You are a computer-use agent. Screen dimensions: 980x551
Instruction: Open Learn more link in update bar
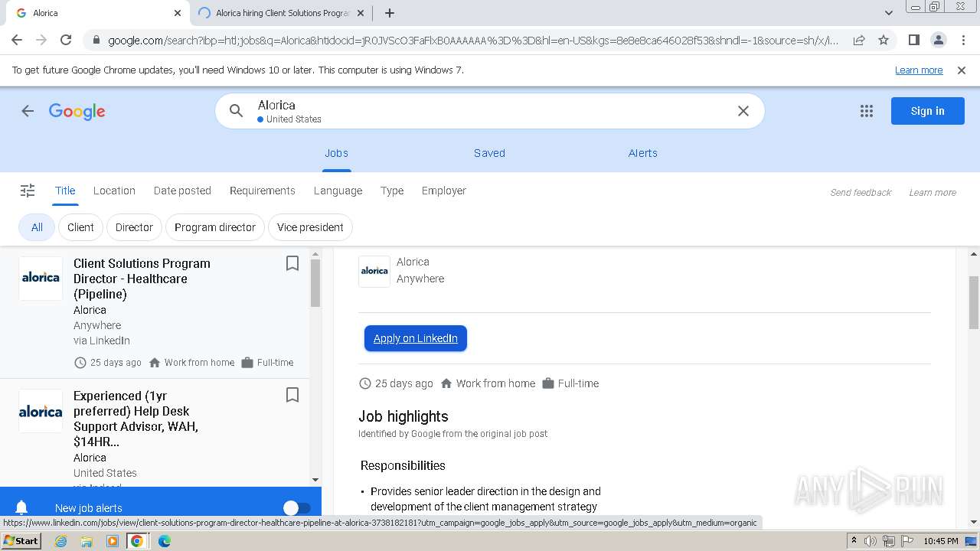coord(919,70)
